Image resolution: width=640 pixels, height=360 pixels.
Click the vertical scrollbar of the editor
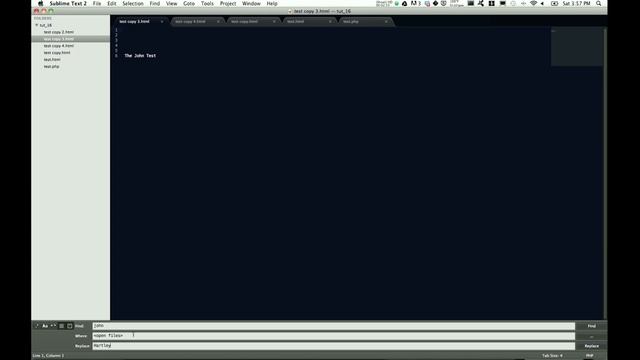pos(605,173)
